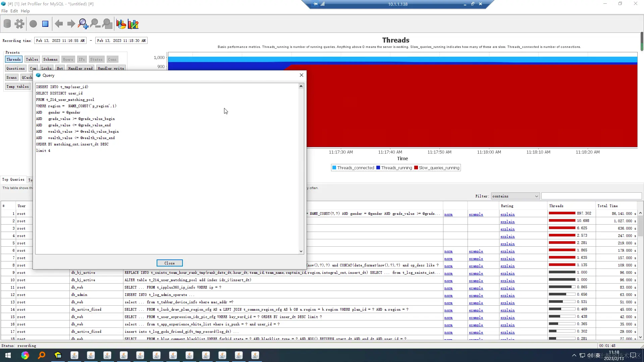This screenshot has height=362, width=644.
Task: Open the Filter search input field
Action: click(591, 196)
